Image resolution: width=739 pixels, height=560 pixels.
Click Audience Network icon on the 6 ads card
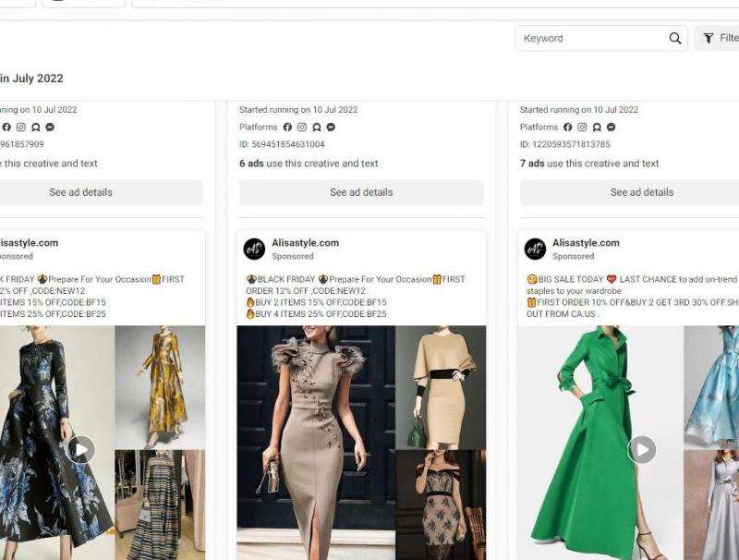[317, 128]
